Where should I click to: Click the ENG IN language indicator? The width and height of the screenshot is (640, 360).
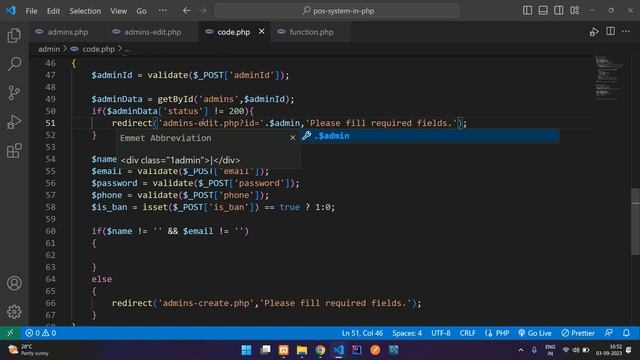[x=550, y=350]
